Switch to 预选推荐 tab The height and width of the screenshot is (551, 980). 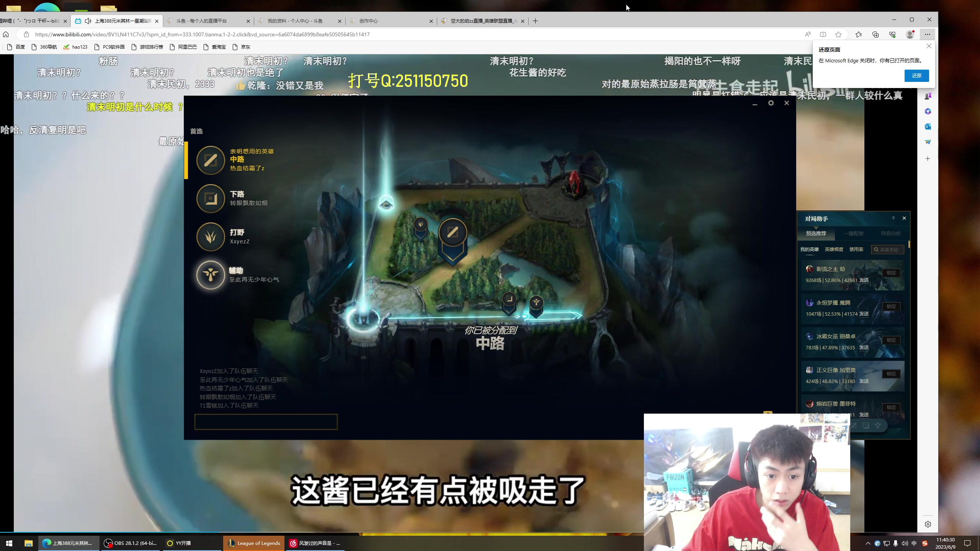click(x=816, y=233)
